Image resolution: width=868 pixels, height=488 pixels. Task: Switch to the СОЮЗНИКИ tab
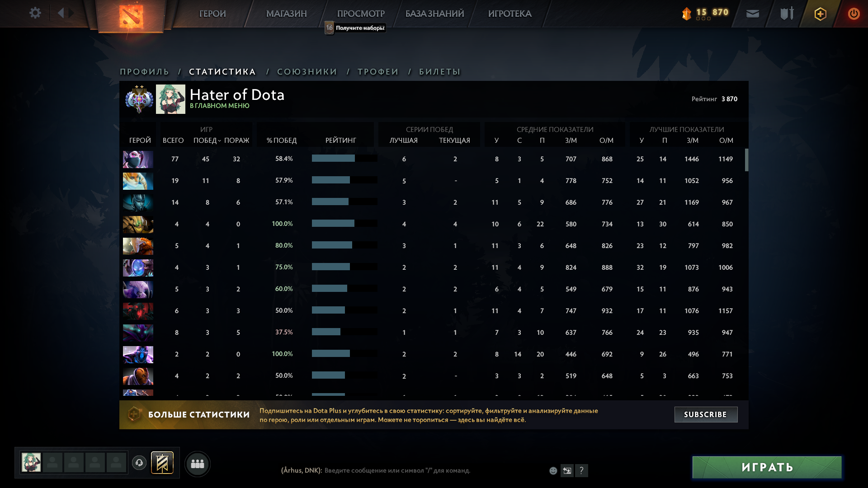pos(307,72)
